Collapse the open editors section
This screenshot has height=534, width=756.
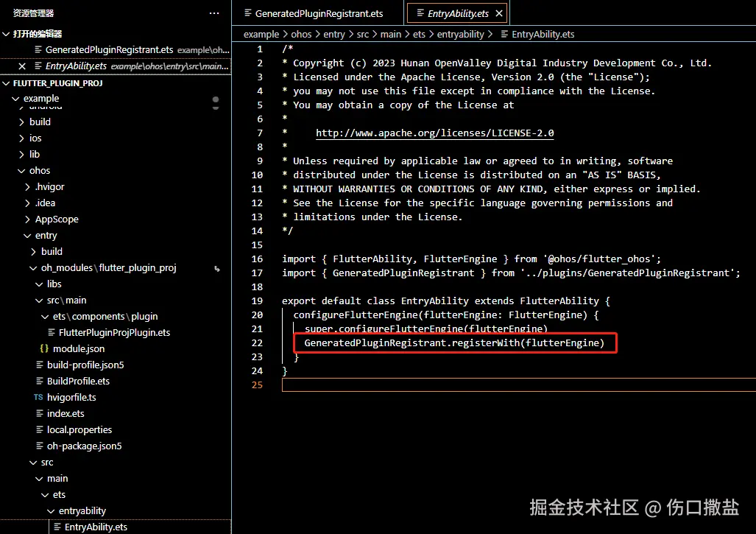(x=7, y=34)
